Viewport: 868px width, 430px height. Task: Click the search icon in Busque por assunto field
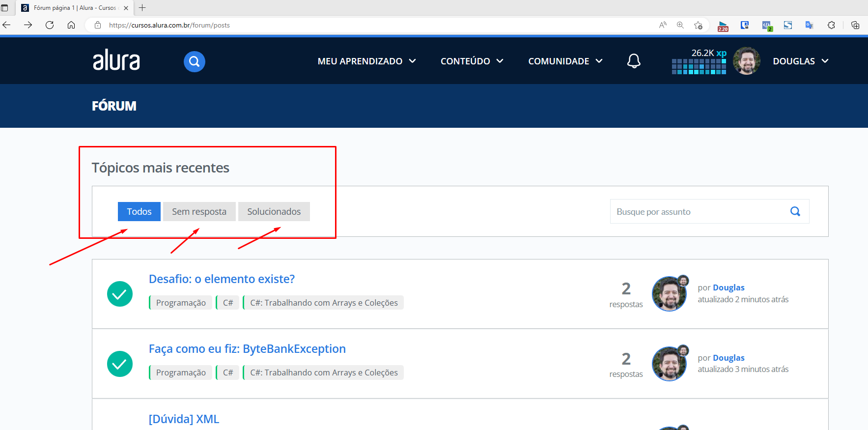tap(795, 211)
